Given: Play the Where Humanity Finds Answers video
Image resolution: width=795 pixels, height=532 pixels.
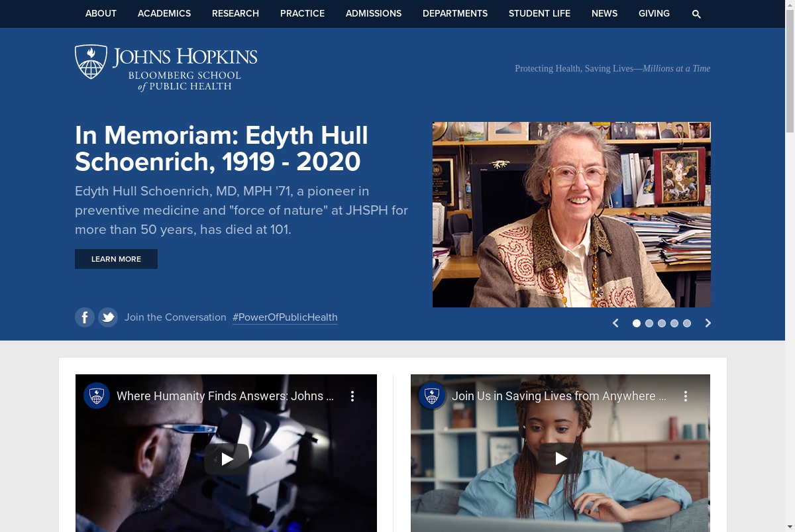Looking at the screenshot, I should pos(227,458).
